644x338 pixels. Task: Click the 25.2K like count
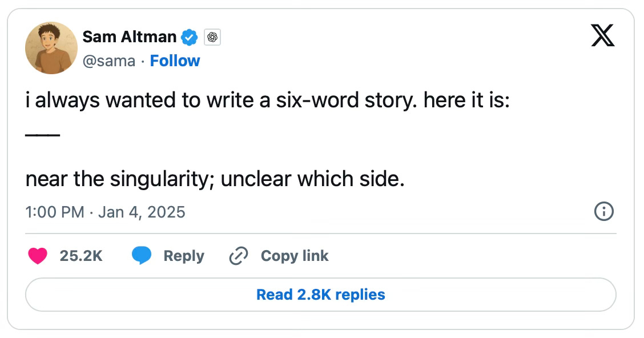[x=81, y=256]
